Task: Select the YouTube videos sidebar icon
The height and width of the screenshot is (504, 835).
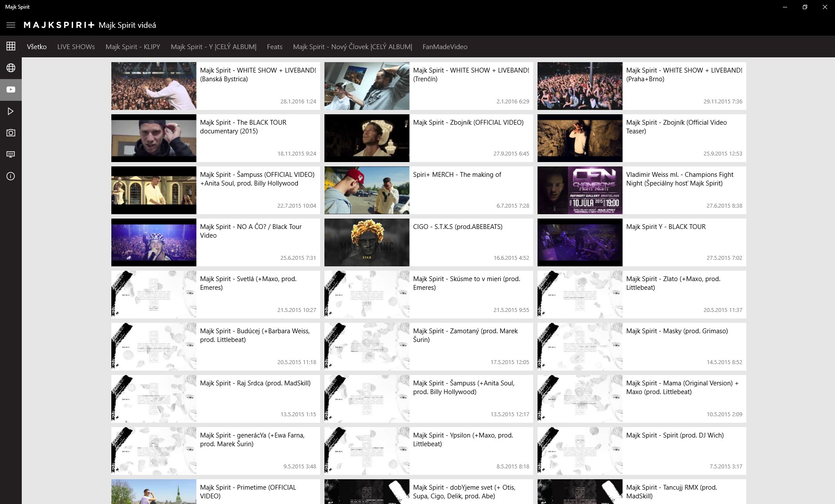Action: coord(11,90)
